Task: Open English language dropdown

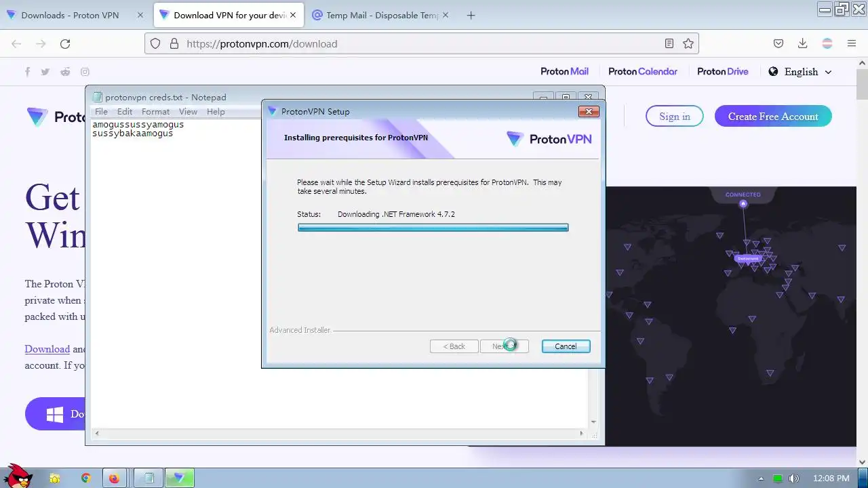Action: click(800, 72)
